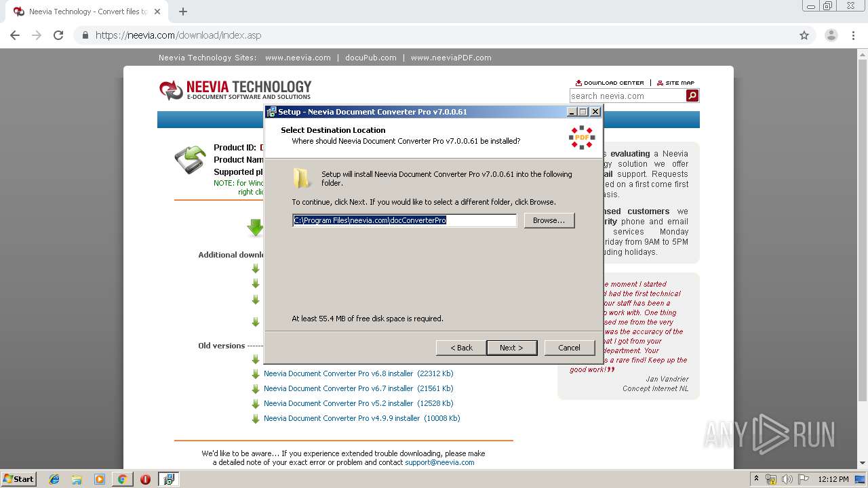Click the search neevia.com input field
This screenshot has width=868, height=488.
627,96
